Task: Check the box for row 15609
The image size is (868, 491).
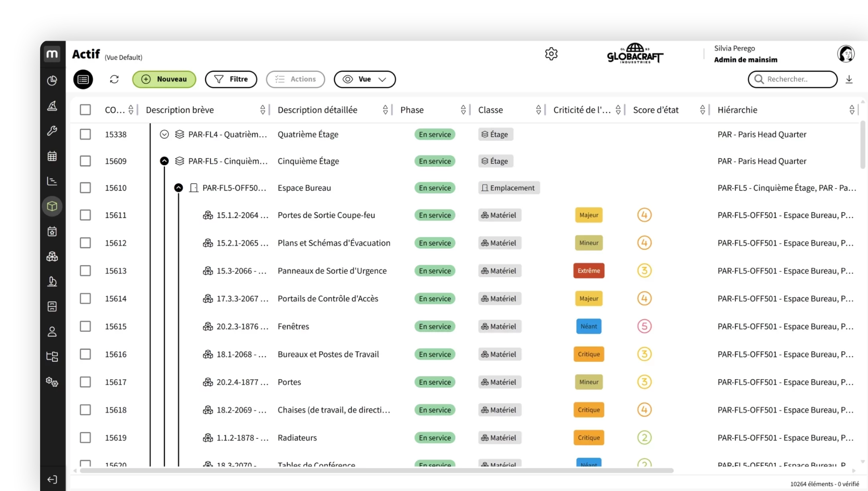Action: 85,161
